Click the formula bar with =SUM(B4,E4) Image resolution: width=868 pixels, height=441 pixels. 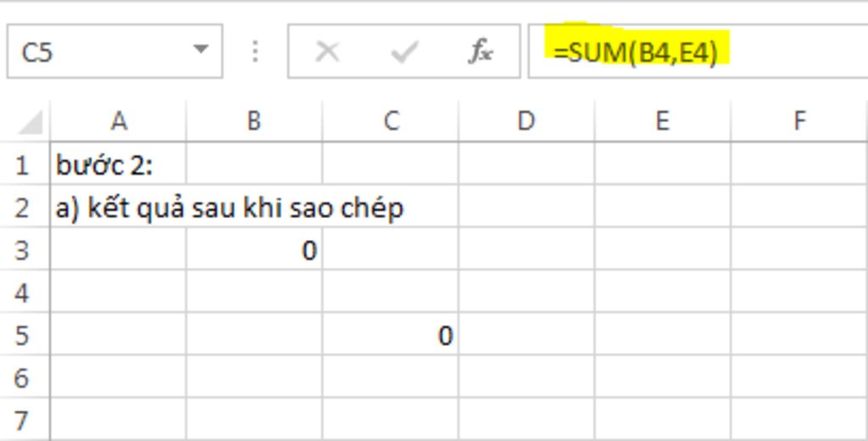tap(698, 52)
